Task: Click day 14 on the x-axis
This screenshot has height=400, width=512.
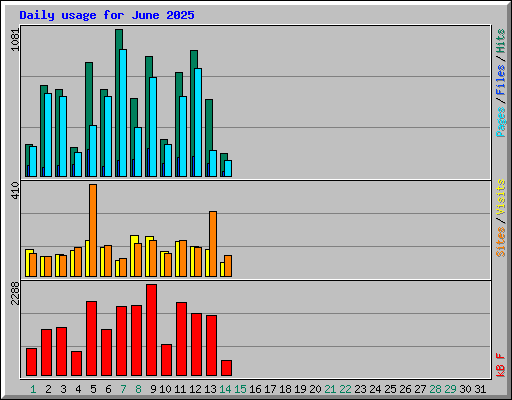Action: (225, 389)
